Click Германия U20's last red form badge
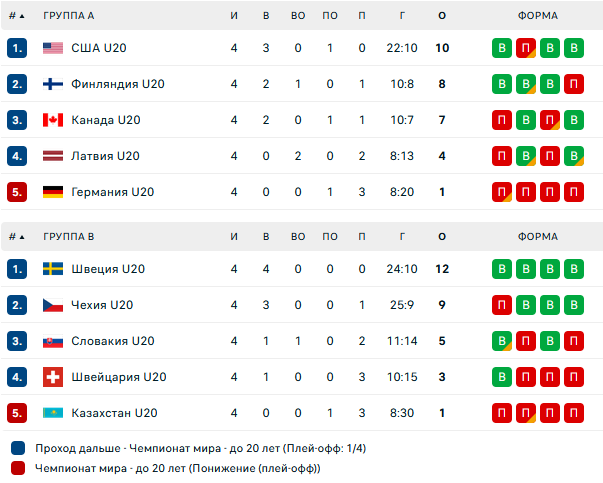 coord(573,192)
